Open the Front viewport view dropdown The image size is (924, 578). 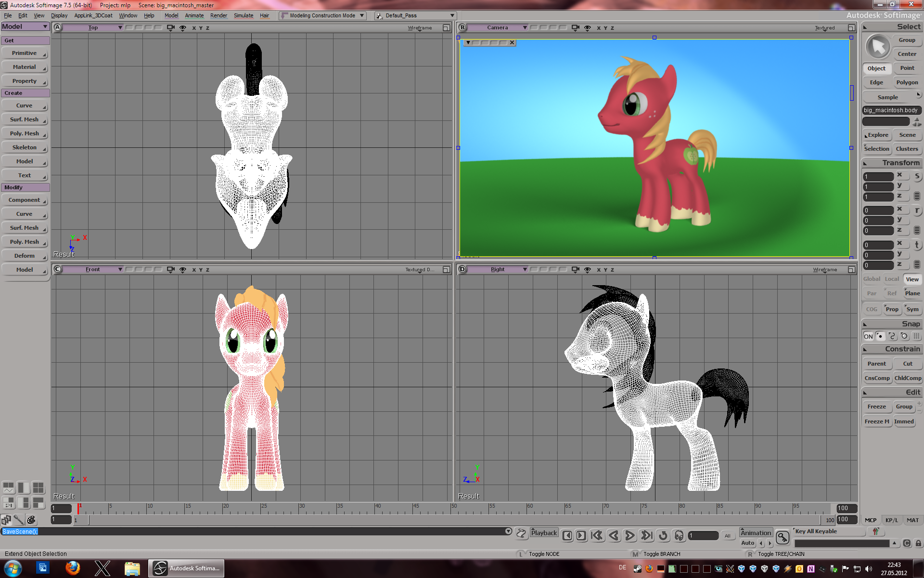pos(94,270)
